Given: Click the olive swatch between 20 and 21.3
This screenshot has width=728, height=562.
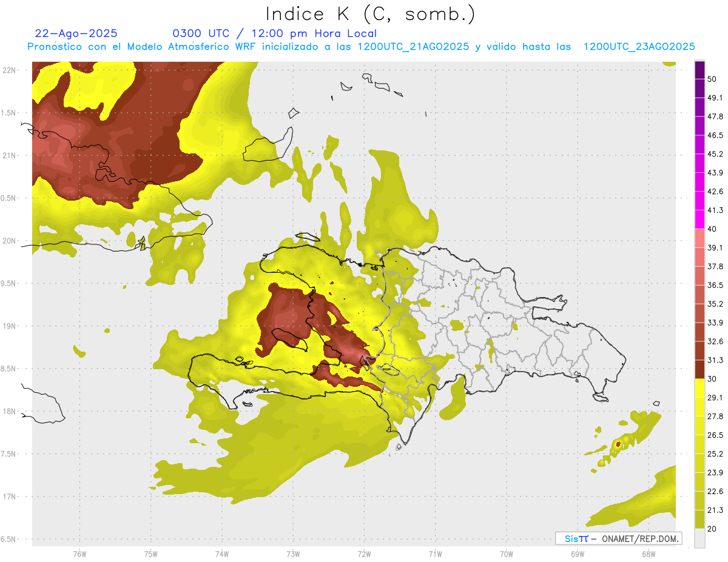Looking at the screenshot, I should [700, 519].
